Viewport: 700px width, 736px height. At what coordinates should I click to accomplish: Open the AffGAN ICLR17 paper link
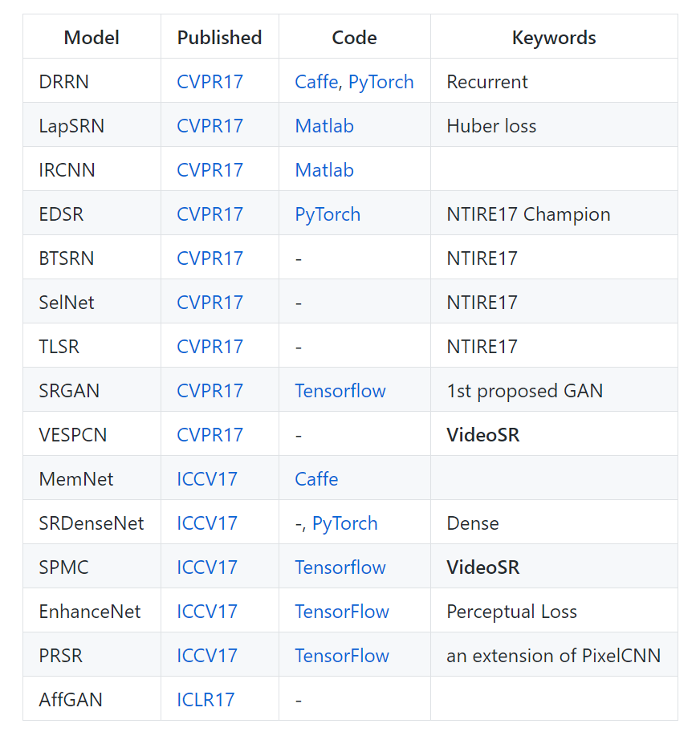(206, 700)
